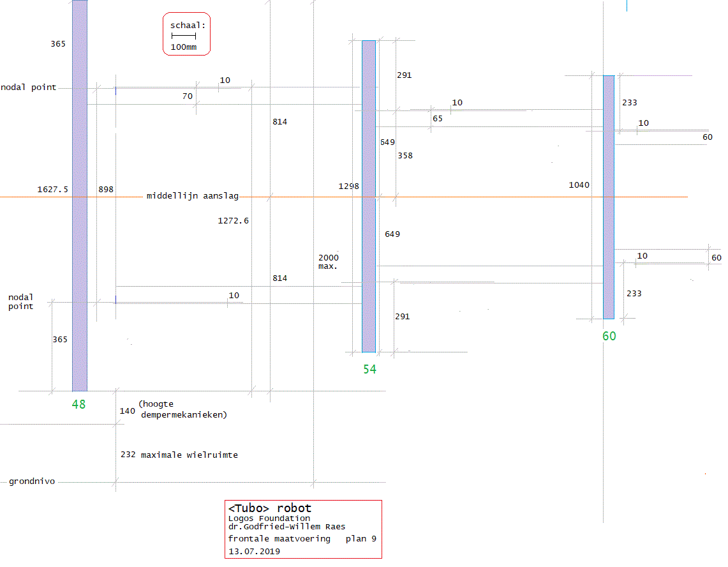Click the 2000 max. dimension
728x567 pixels.
coord(329,262)
